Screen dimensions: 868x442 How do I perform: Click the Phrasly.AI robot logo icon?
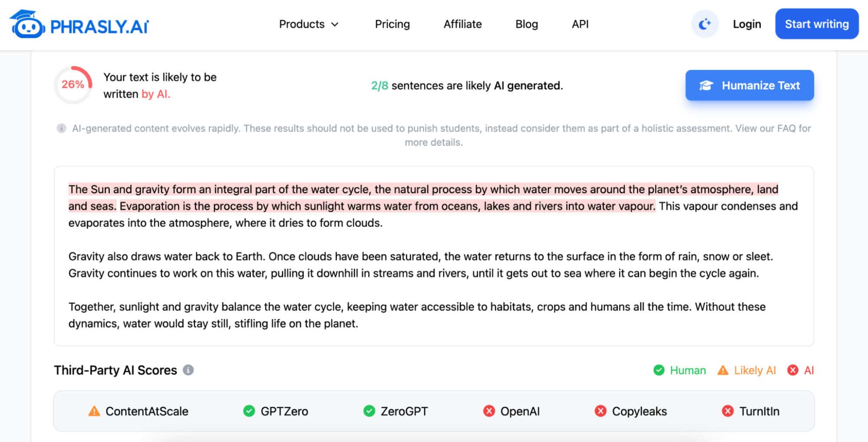pos(27,24)
